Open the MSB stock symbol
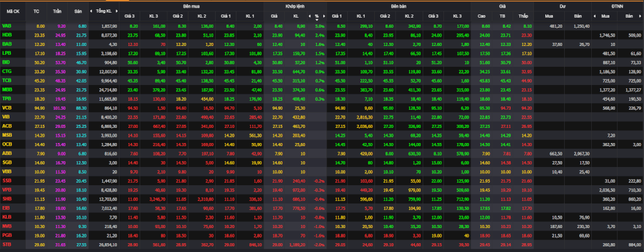644x252 pixels. 7,135
